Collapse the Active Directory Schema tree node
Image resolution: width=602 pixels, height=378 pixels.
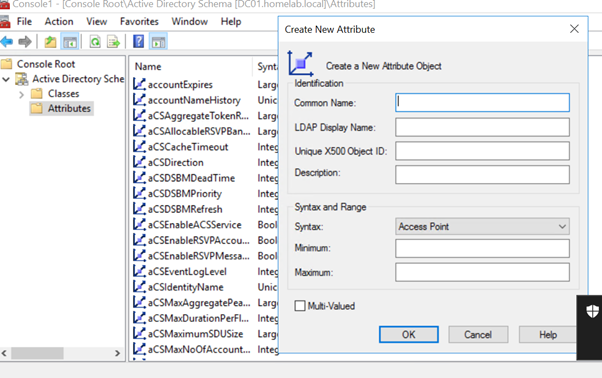6,79
